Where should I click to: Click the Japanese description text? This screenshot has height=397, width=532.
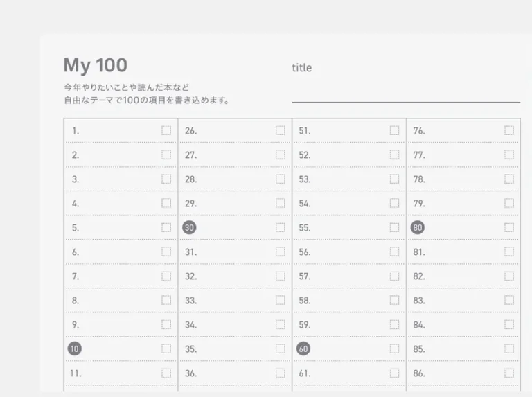point(146,94)
